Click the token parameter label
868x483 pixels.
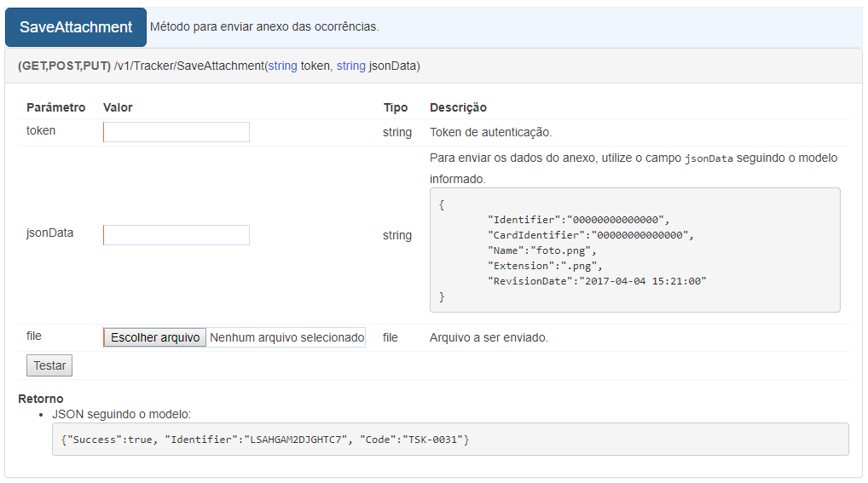click(x=41, y=130)
